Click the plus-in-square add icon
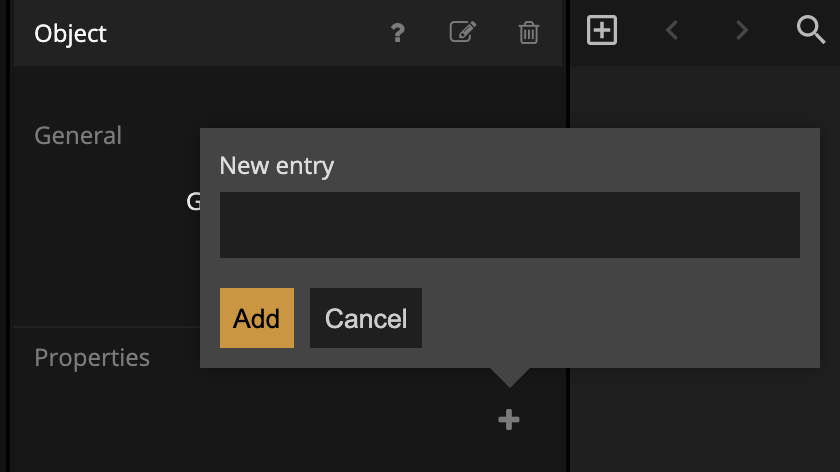The width and height of the screenshot is (840, 472). click(x=601, y=30)
